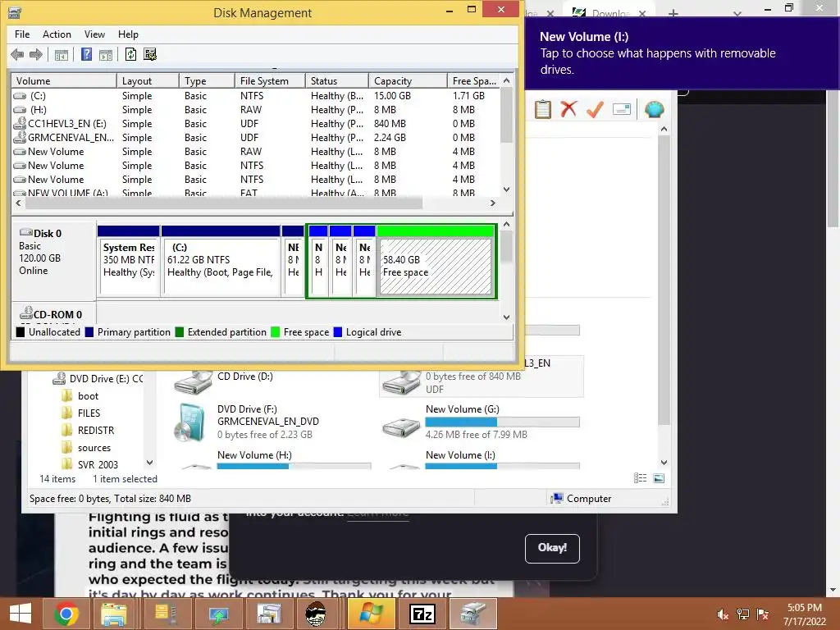This screenshot has width=840, height=630.
Task: Click the muted speaker tray icon
Action: coord(723,614)
